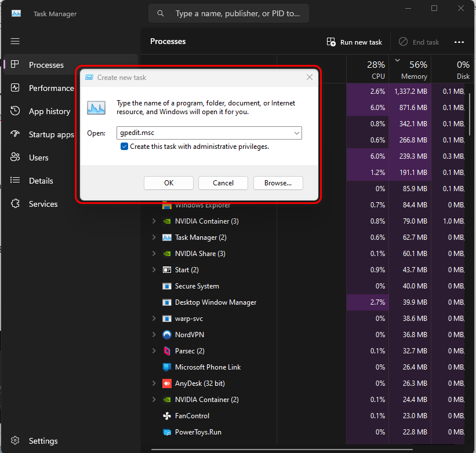Expand the NVIDIA Share (3) process group
Viewport: 476px width, 453px height.
(154, 254)
